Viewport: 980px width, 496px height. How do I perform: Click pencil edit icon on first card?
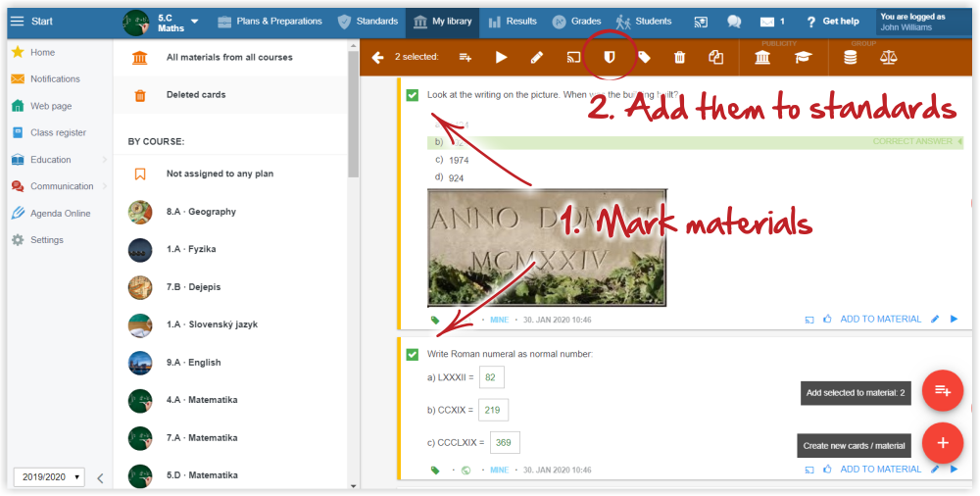935,319
